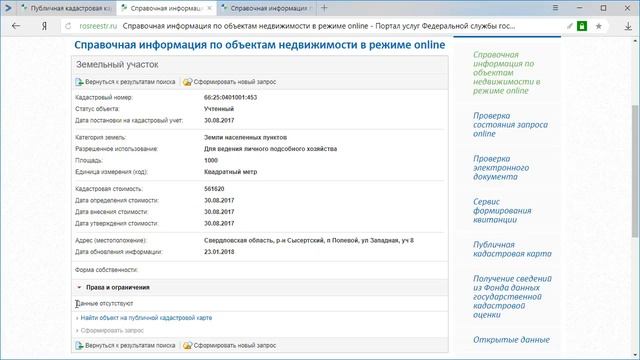Click the area value 1000
The height and width of the screenshot is (360, 640).
tap(211, 160)
